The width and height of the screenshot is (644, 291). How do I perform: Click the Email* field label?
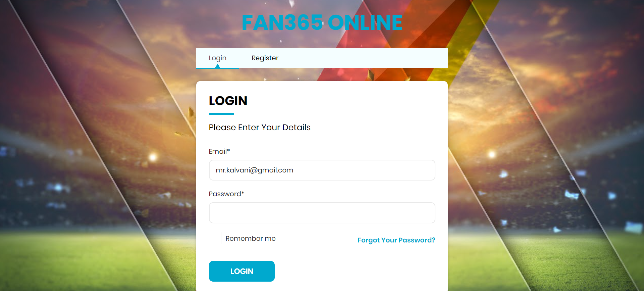click(219, 151)
